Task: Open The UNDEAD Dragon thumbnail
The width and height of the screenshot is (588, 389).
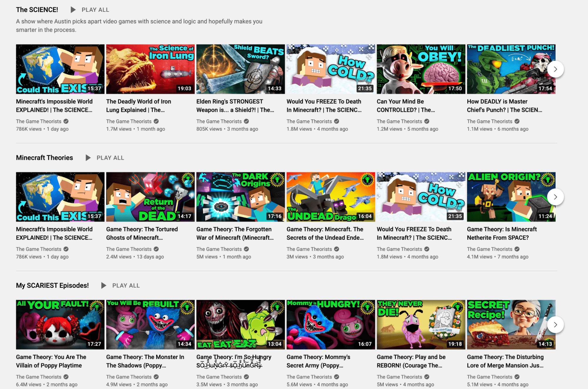Action: tap(331, 197)
